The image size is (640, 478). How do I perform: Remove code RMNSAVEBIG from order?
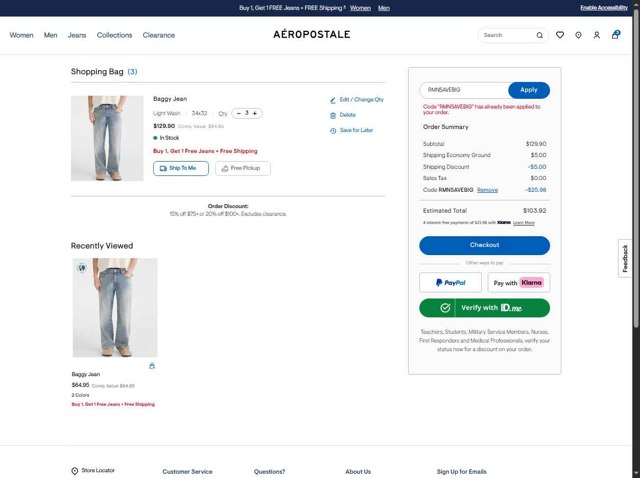click(x=487, y=190)
